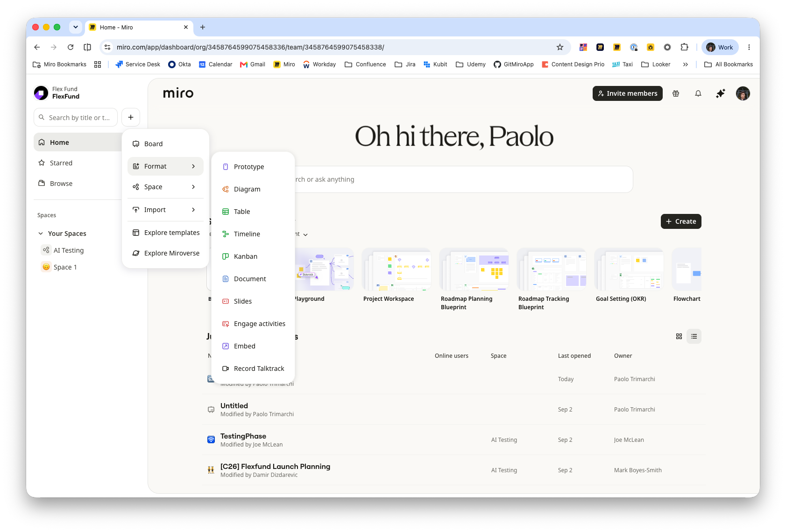Open the Project Workspace template thumbnail
This screenshot has width=786, height=532.
tap(397, 270)
